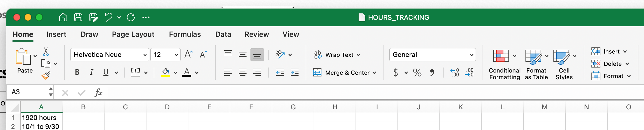Open the Helvetica Neue font name dropdown
This screenshot has height=130, width=644.
pyautogui.click(x=110, y=55)
